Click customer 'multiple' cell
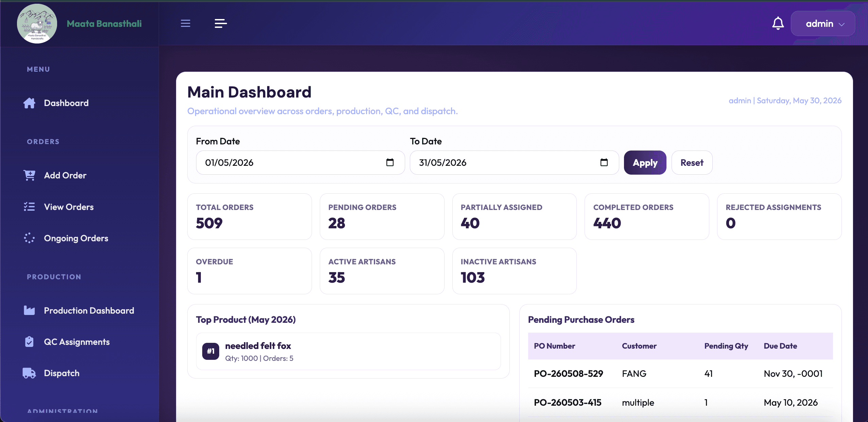Viewport: 868px width, 422px height. click(638, 402)
